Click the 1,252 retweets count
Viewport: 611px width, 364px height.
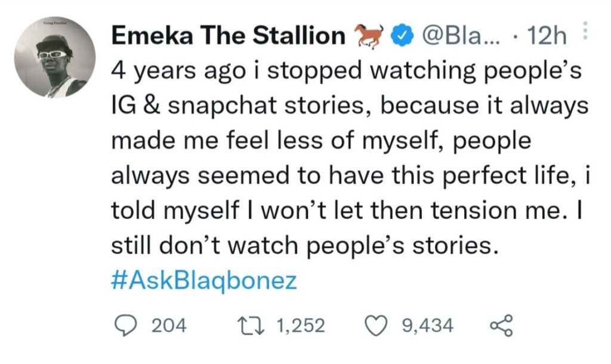click(301, 326)
